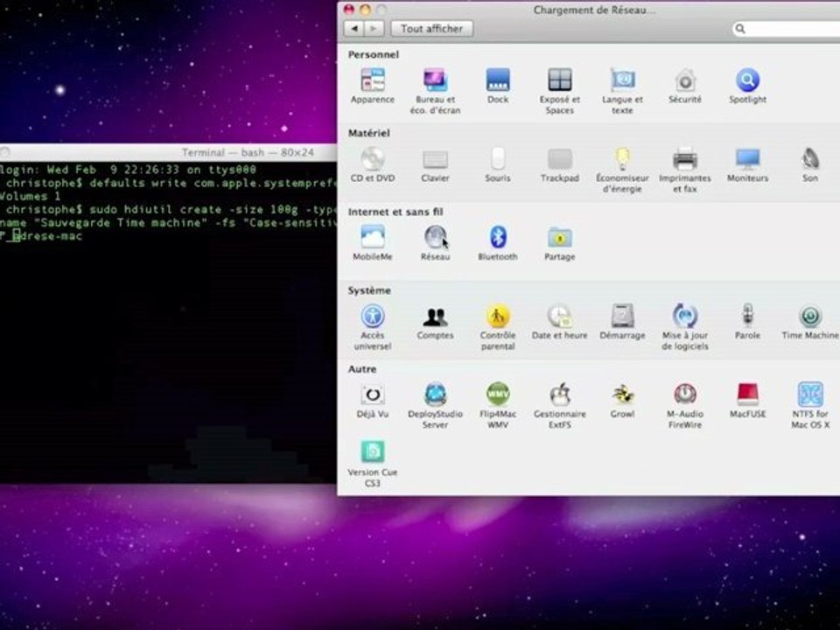Open Langue et texte preferences

tap(622, 91)
